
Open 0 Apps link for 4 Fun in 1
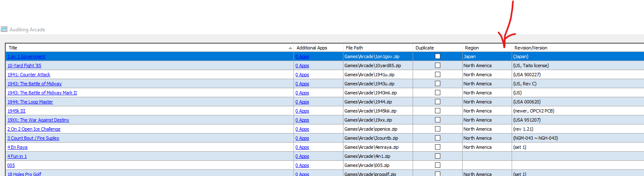coord(302,156)
